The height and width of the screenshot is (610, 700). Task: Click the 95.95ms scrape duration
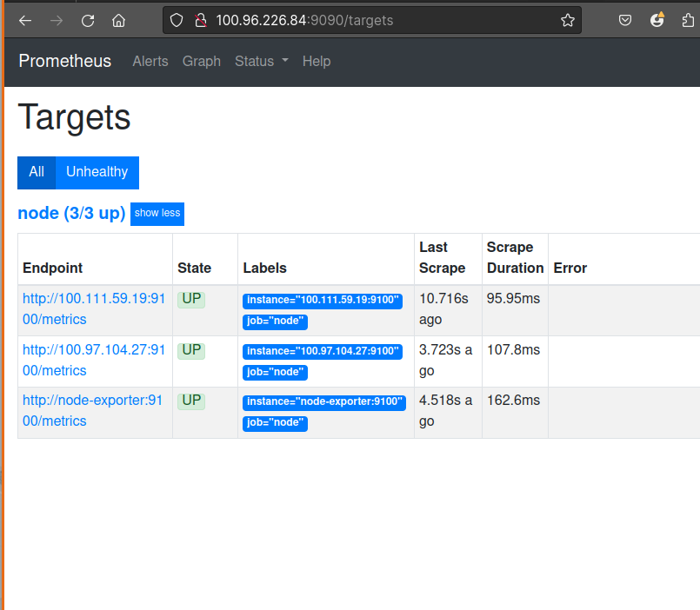pos(513,299)
